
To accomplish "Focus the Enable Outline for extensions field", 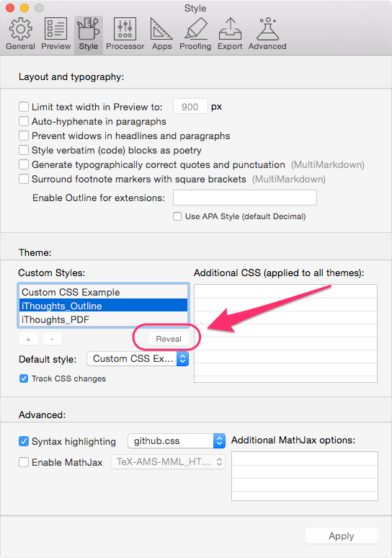I will click(x=245, y=198).
